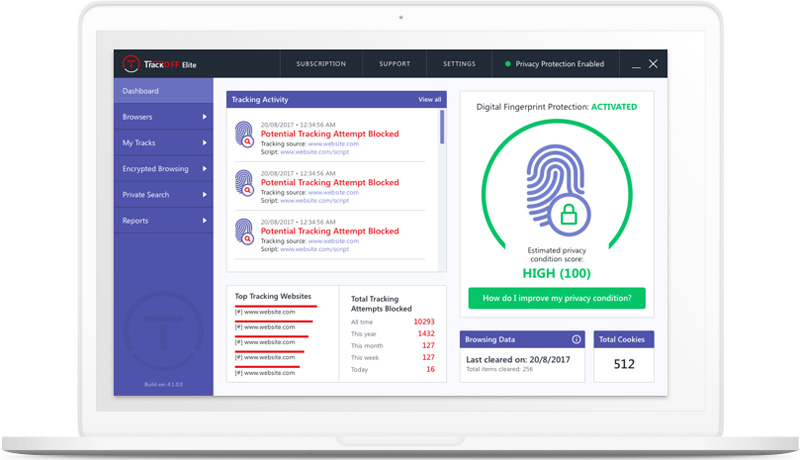
Task: Click first Potential Tracking Attempt Blocked heading
Action: (330, 134)
